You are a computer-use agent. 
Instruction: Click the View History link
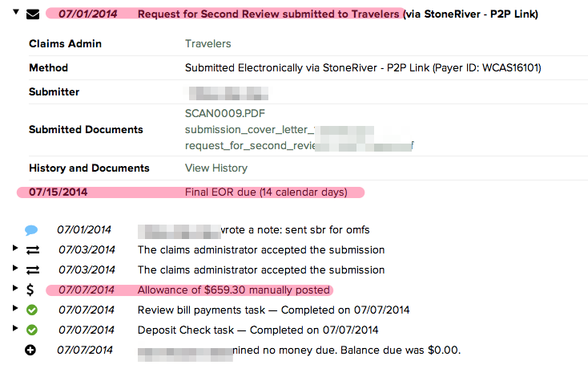coord(216,168)
